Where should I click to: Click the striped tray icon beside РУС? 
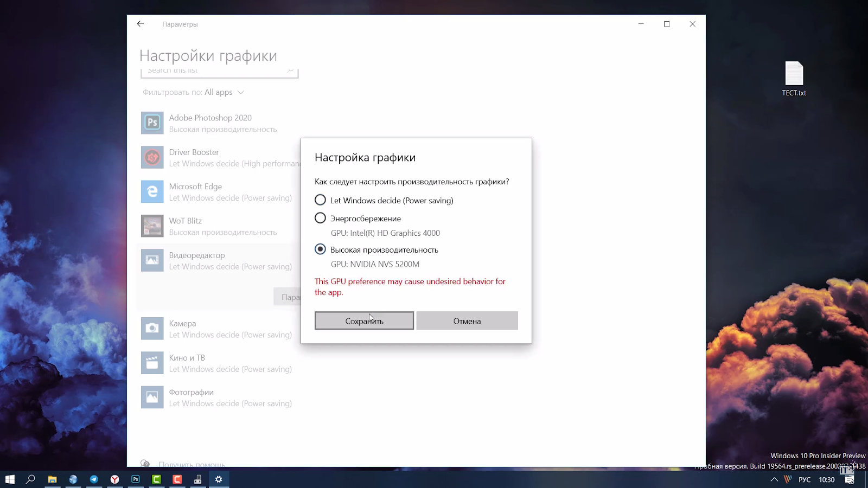pyautogui.click(x=788, y=479)
